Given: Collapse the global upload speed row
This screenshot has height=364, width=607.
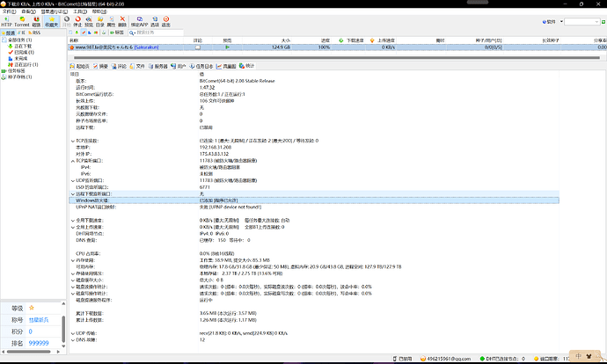Looking at the screenshot, I should click(x=73, y=227).
